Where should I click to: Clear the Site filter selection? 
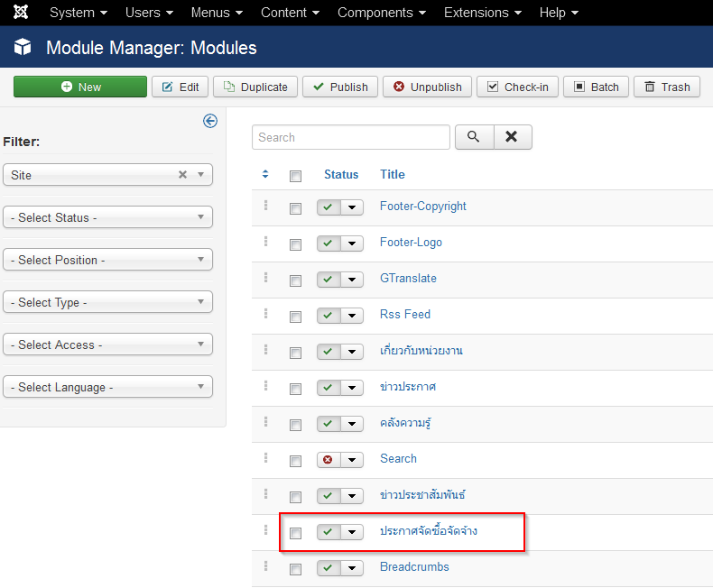click(183, 174)
